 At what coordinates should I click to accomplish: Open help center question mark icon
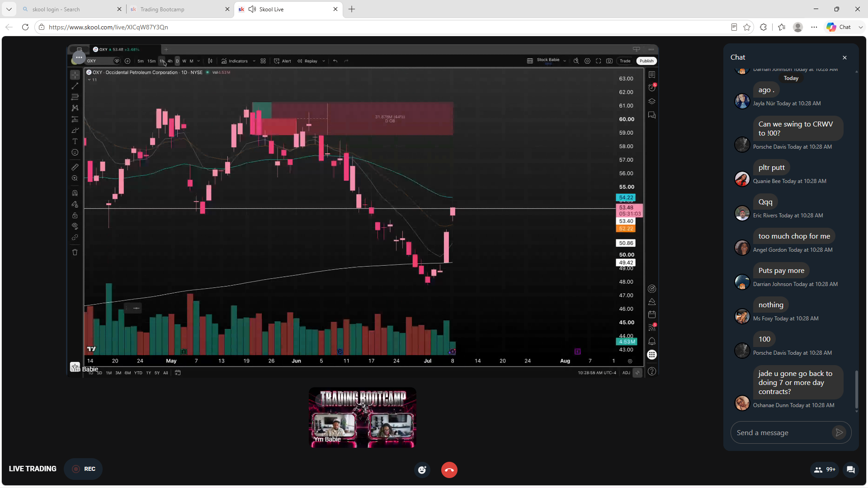pos(651,371)
